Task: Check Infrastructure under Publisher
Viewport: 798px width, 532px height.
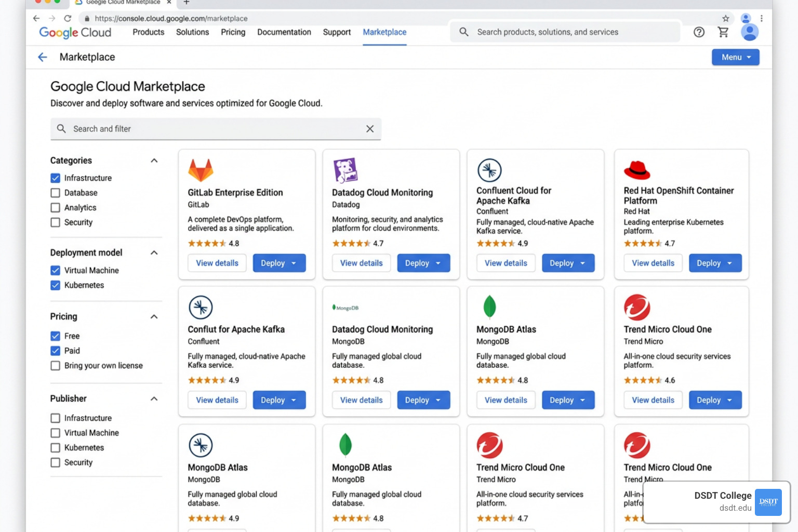Action: pyautogui.click(x=56, y=418)
